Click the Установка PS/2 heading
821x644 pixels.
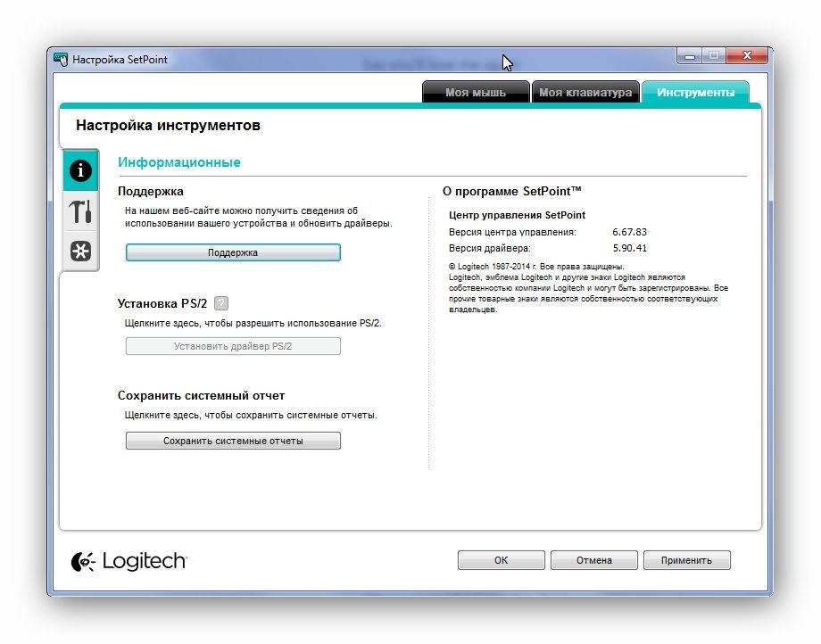(162, 303)
